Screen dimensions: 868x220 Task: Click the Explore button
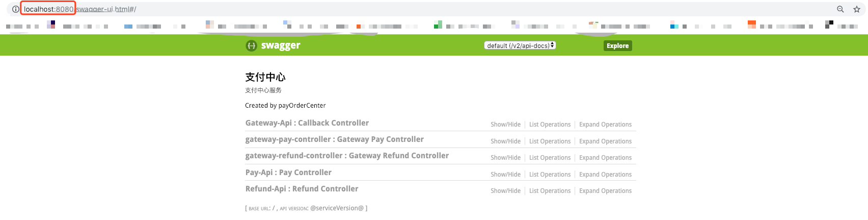(617, 46)
